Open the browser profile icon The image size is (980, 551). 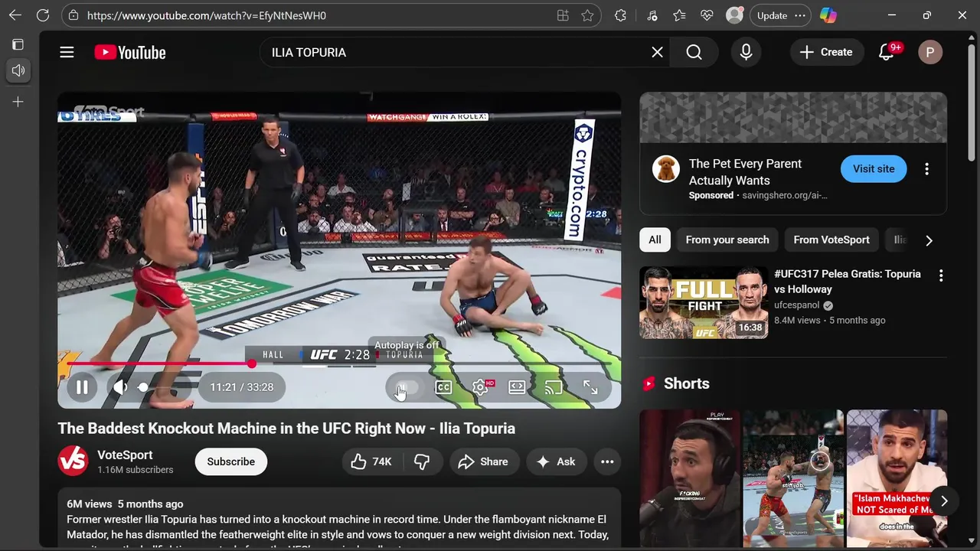pos(735,15)
